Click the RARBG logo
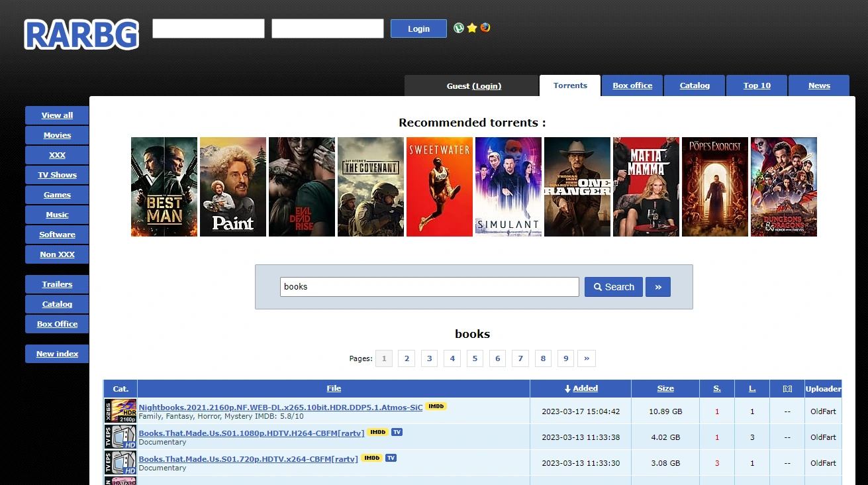 (81, 34)
